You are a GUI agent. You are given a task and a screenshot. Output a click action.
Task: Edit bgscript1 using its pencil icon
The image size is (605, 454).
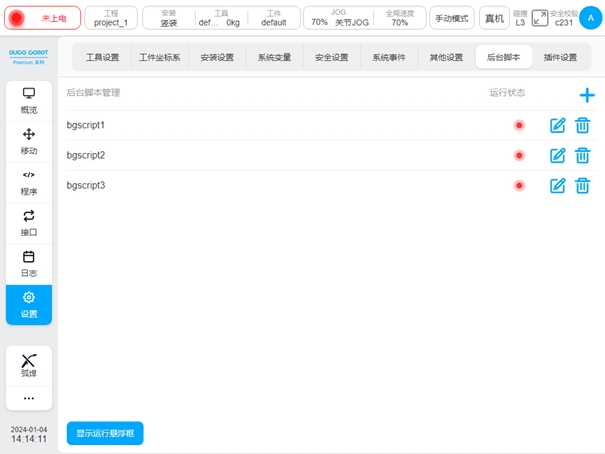(x=558, y=125)
